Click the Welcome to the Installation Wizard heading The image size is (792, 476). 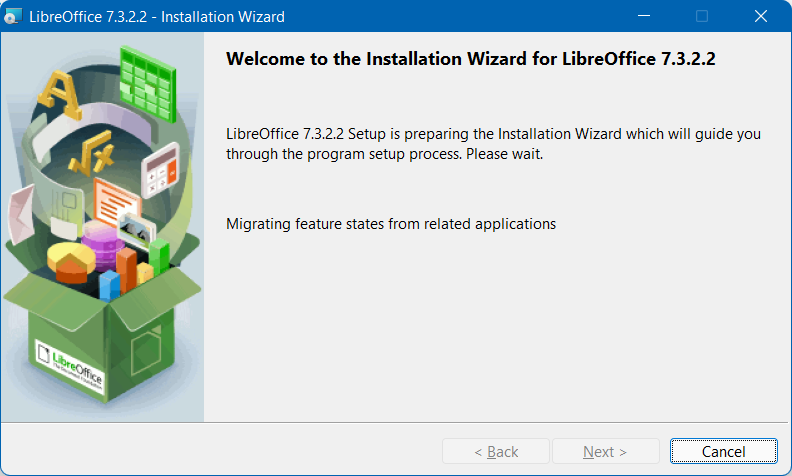(471, 58)
